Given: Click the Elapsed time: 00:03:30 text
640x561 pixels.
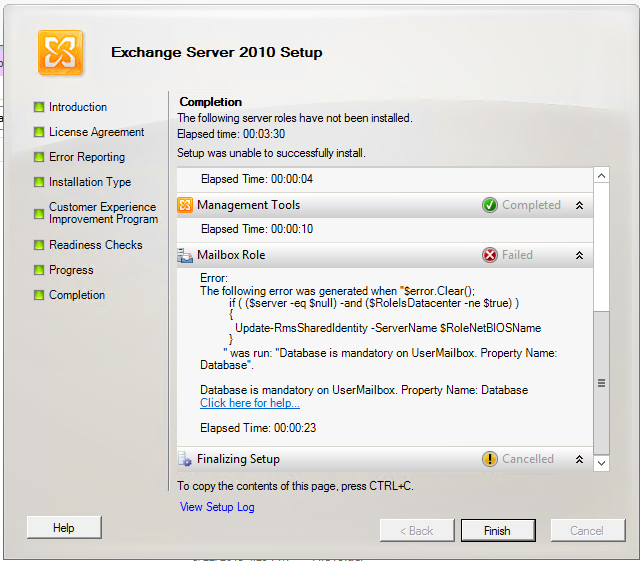Looking at the screenshot, I should click(x=231, y=134).
